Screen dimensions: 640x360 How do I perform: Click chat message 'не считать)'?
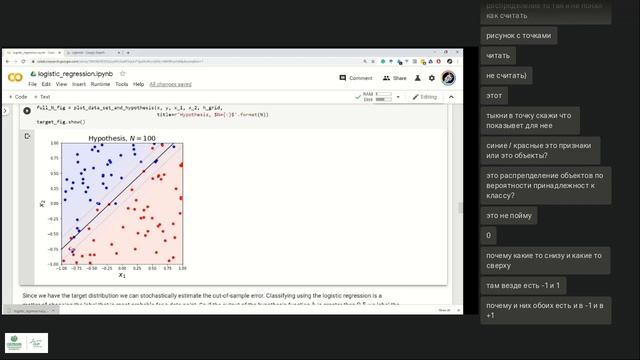[x=506, y=76]
